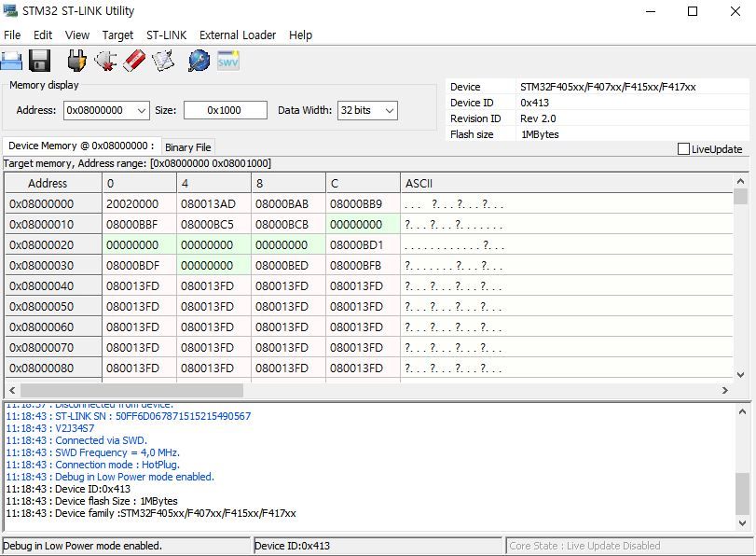Click status bar Core State text
756x556 pixels.
click(x=584, y=546)
